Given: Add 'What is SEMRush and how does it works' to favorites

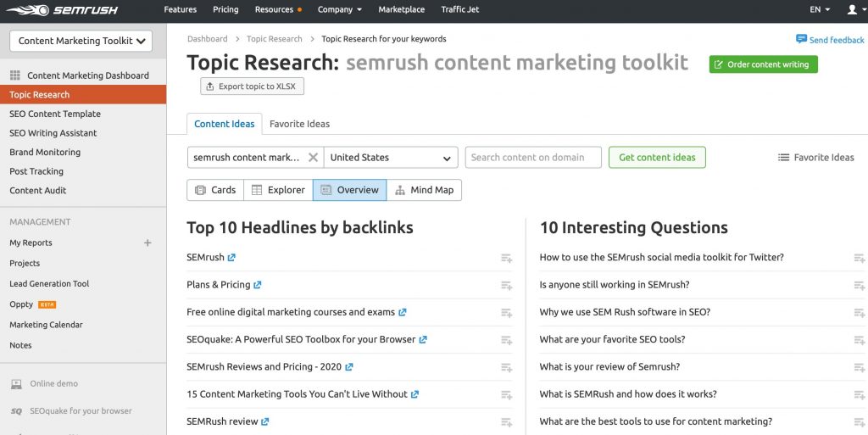Looking at the screenshot, I should click(860, 394).
